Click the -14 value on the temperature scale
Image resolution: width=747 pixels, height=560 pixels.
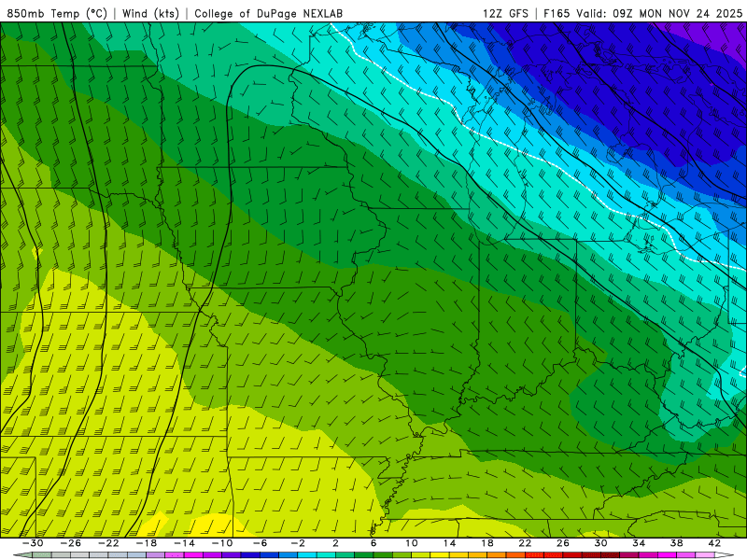(x=184, y=543)
